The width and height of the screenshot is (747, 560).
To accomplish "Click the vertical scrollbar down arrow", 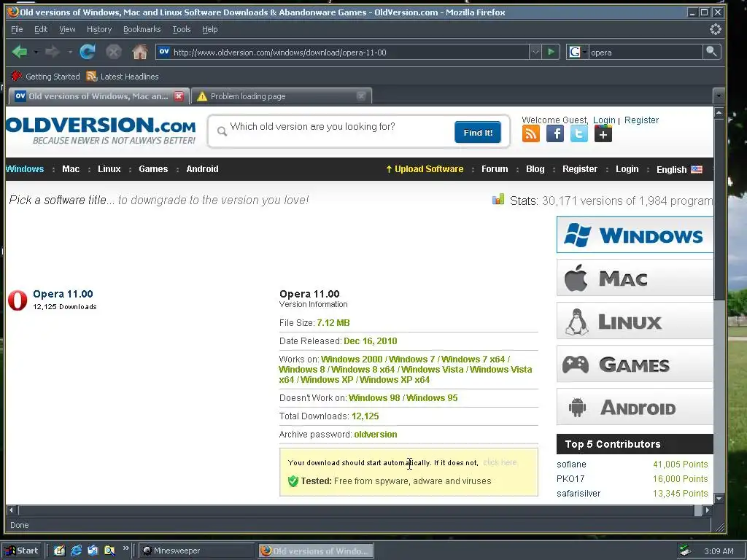I will (719, 498).
